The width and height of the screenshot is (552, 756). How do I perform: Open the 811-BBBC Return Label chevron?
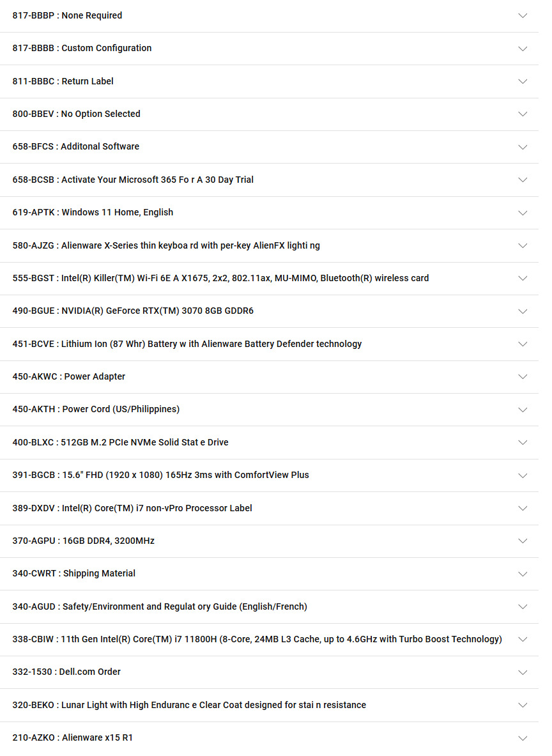(523, 81)
